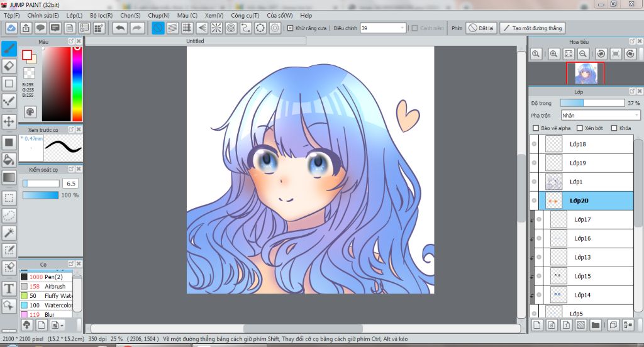The height and width of the screenshot is (347, 644).
Task: Zoom in using navigator magnifier plus
Action: point(553,54)
